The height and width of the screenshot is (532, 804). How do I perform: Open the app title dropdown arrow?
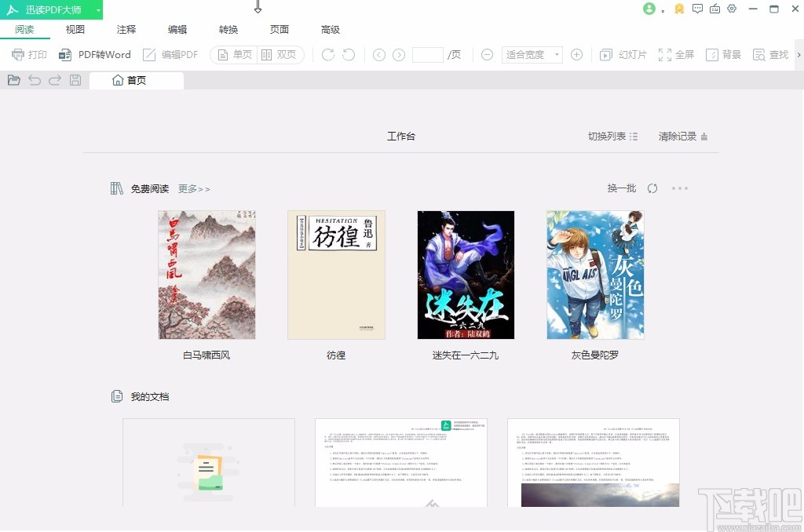98,9
